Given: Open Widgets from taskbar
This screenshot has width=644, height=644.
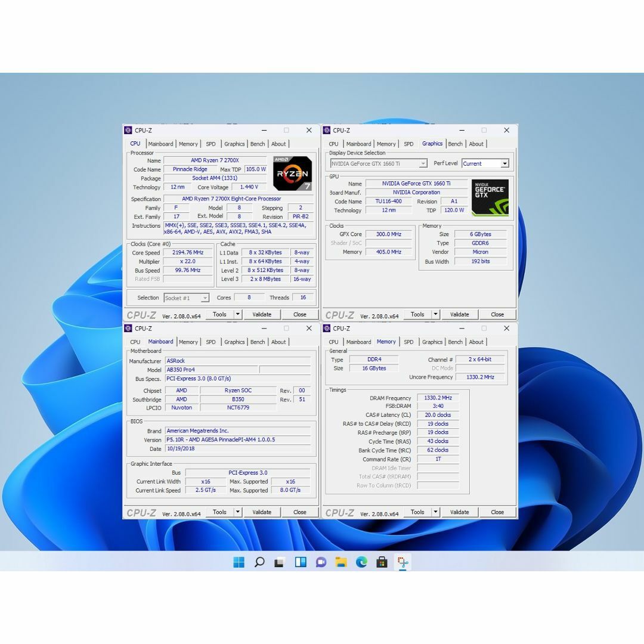Looking at the screenshot, I should click(x=300, y=562).
